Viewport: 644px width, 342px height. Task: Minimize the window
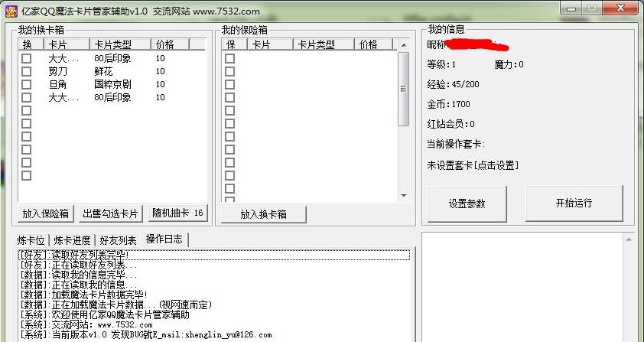click(x=572, y=8)
